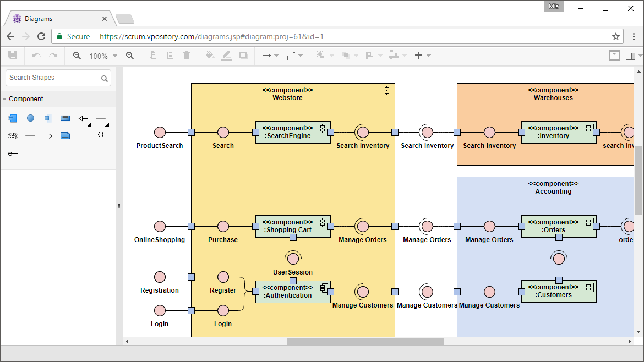644x362 pixels.
Task: Toggle the format panel icon in toolbar
Action: (x=614, y=56)
